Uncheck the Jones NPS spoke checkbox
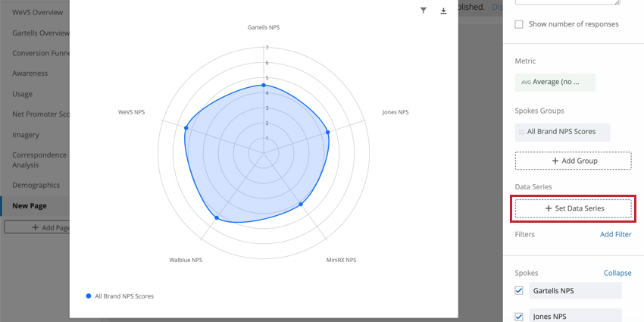The height and width of the screenshot is (322, 644). (519, 317)
